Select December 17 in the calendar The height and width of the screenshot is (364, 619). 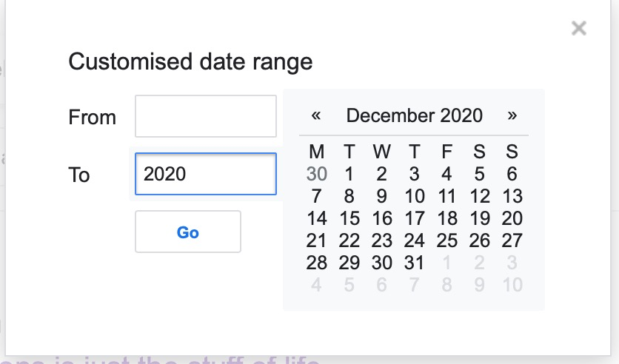click(415, 218)
